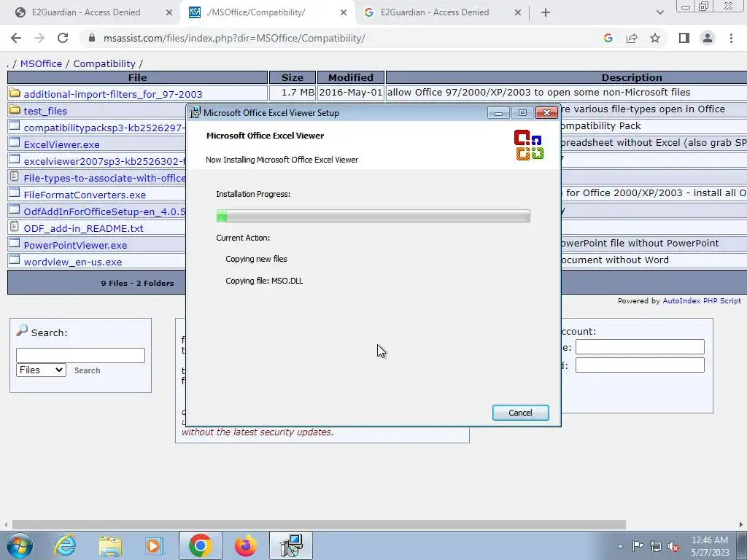Sort listing by Modified column header

click(x=351, y=77)
